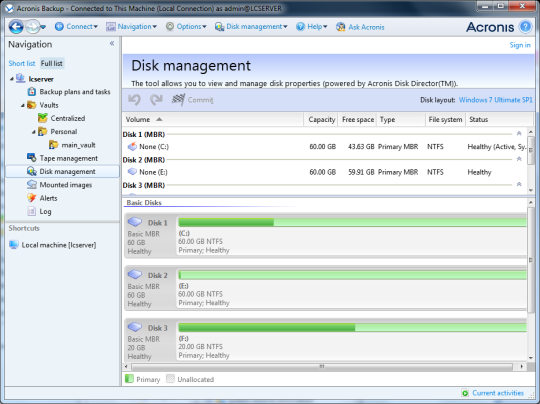The width and height of the screenshot is (540, 404).
Task: Click Windows 7 Ultimate SP1 disk layout link
Action: [x=496, y=100]
